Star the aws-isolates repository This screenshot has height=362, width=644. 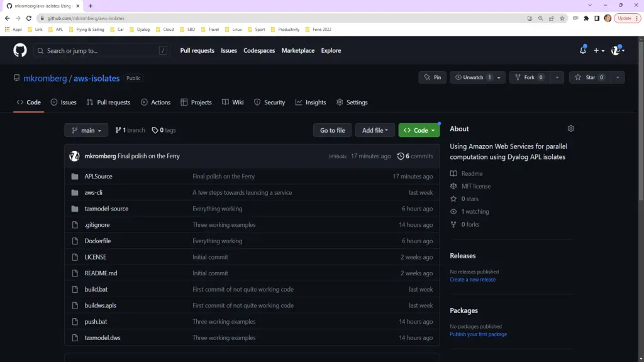click(x=586, y=77)
